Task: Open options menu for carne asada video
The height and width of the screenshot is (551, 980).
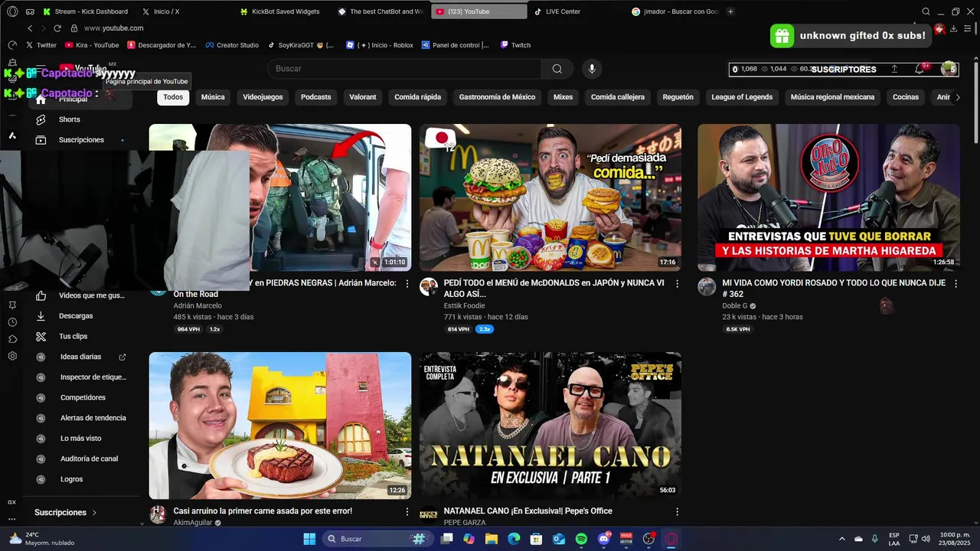Action: click(407, 511)
